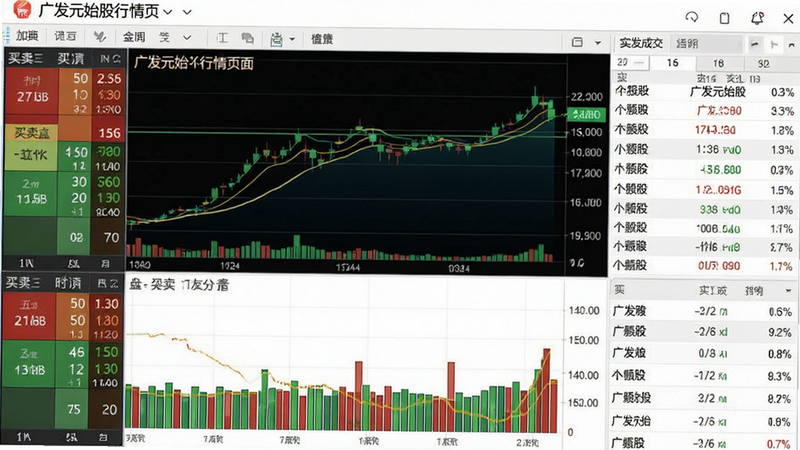The width and height of the screenshot is (800, 450).
Task: Select the text tool icon in toolbar
Action: (222, 38)
